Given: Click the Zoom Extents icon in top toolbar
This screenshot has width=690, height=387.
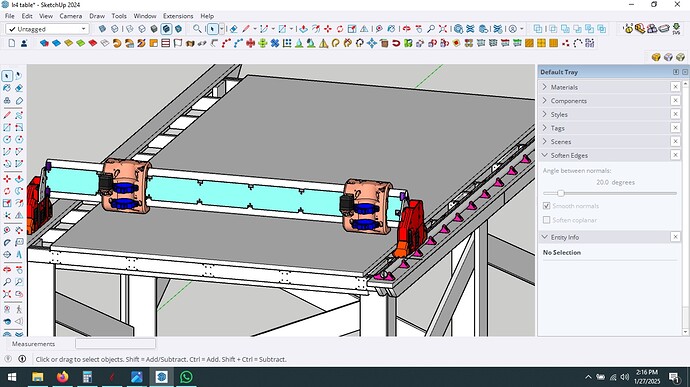Looking at the screenshot, I should pyautogui.click(x=443, y=29).
